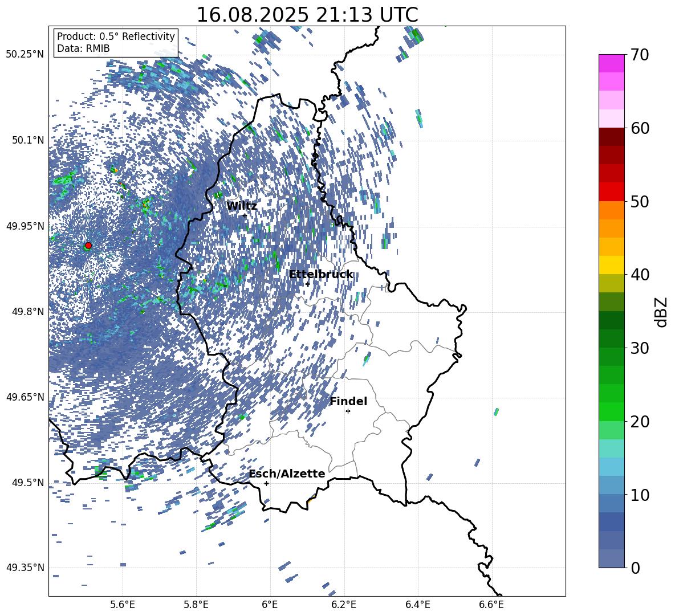Click the Wiltz location cross marker
Image resolution: width=675 pixels, height=616 pixels.
click(245, 215)
